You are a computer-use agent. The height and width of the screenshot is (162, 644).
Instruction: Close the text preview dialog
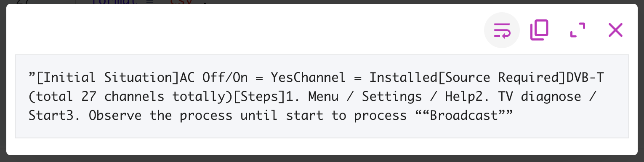[x=616, y=30]
